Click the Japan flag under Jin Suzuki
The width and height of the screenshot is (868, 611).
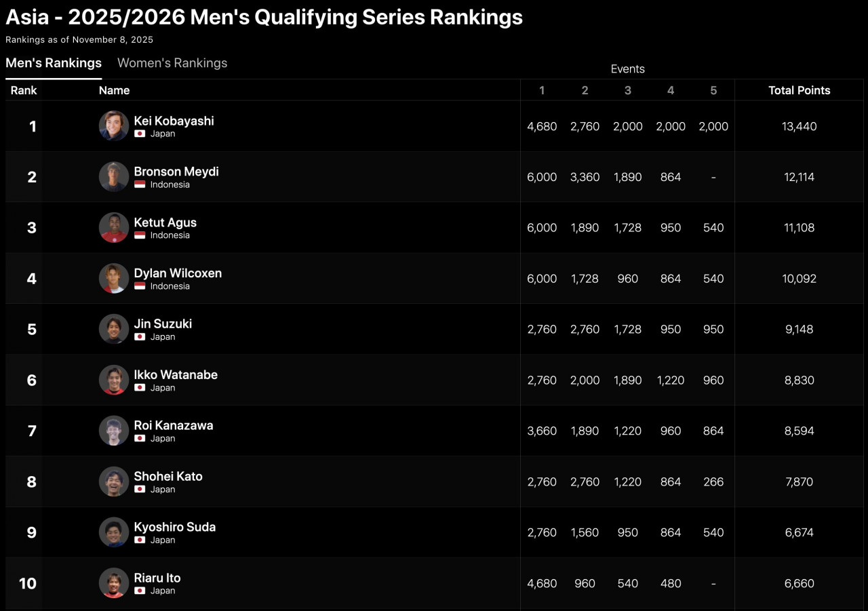tap(140, 337)
